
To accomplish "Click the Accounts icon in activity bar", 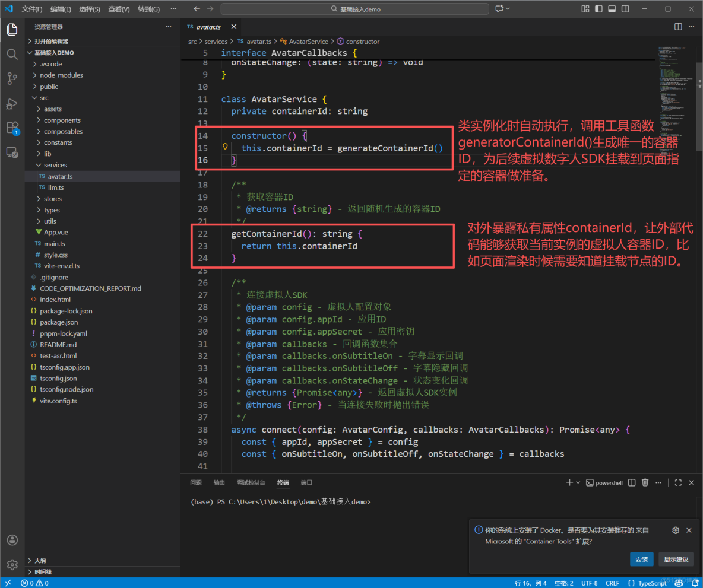I will click(12, 540).
